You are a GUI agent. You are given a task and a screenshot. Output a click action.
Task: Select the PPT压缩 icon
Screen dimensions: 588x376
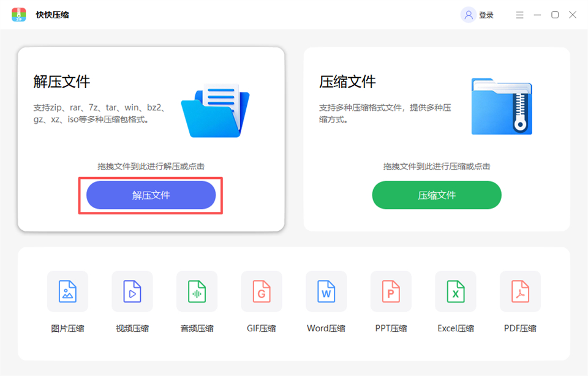pos(391,291)
